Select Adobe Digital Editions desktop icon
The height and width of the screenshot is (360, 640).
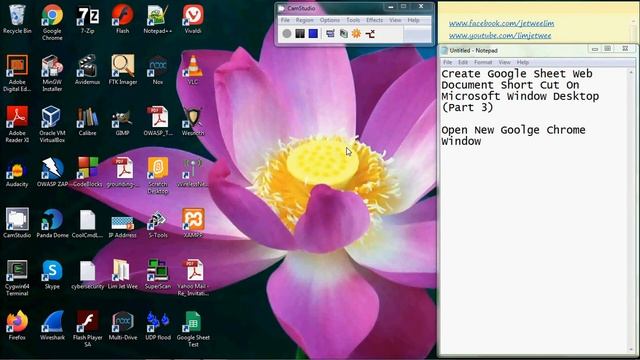17,73
